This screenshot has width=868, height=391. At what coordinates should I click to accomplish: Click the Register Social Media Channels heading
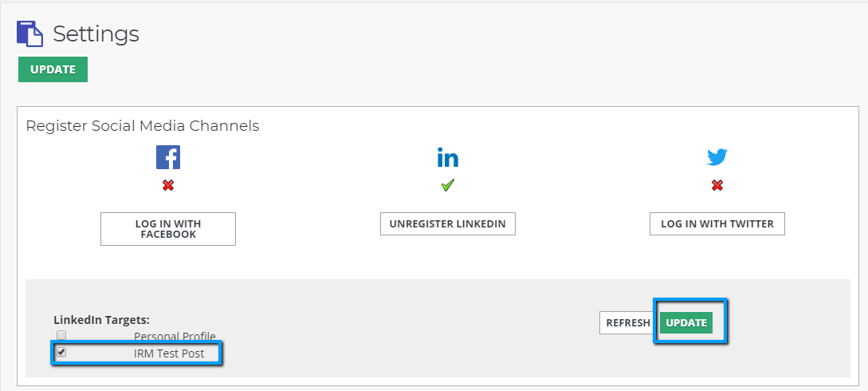[143, 126]
